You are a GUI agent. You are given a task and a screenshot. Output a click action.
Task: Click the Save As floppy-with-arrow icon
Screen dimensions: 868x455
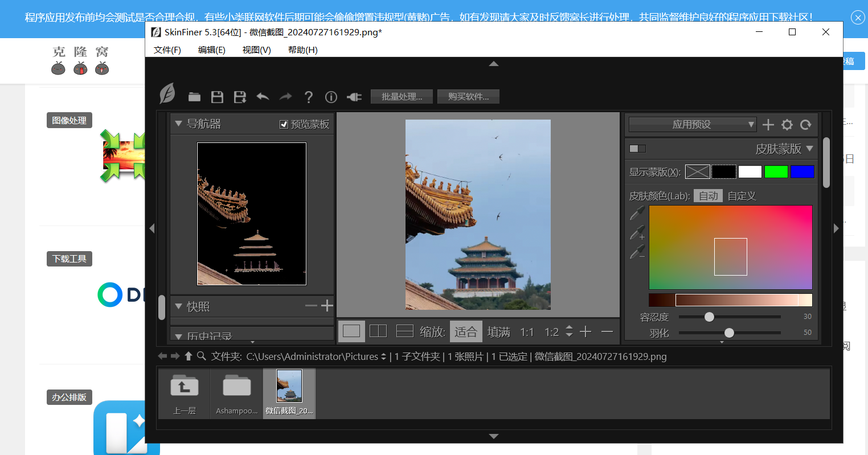[x=240, y=97]
